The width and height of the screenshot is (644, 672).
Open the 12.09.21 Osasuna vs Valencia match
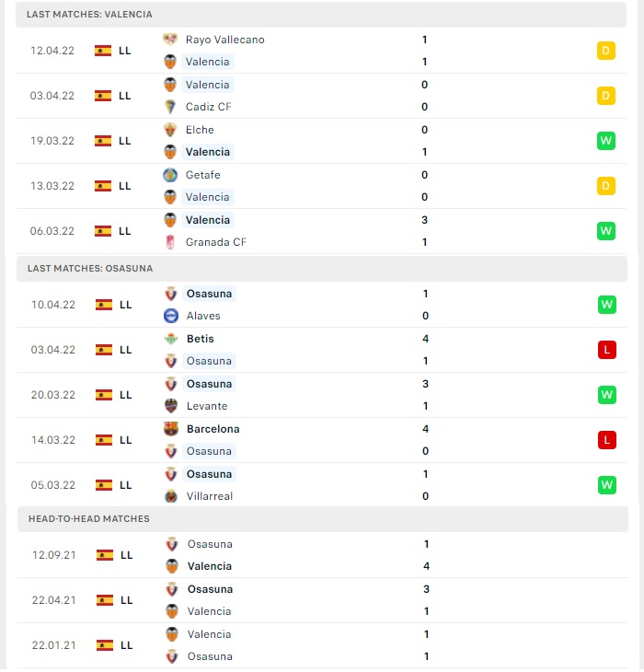pyautogui.click(x=323, y=555)
